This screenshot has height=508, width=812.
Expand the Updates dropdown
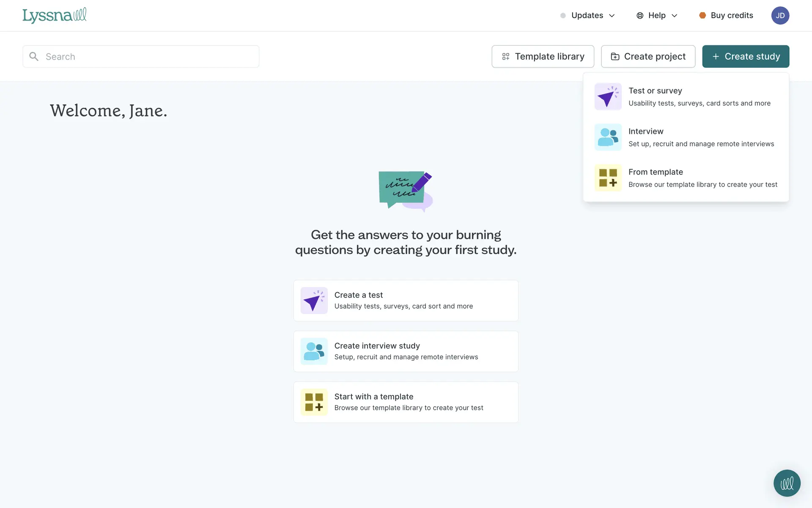pyautogui.click(x=588, y=16)
